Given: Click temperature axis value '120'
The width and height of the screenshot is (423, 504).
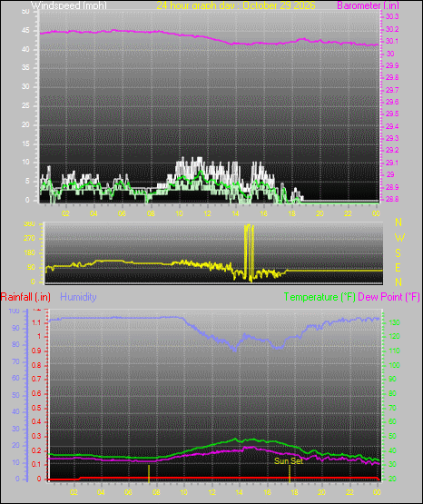Looking at the screenshot, I should point(394,337).
